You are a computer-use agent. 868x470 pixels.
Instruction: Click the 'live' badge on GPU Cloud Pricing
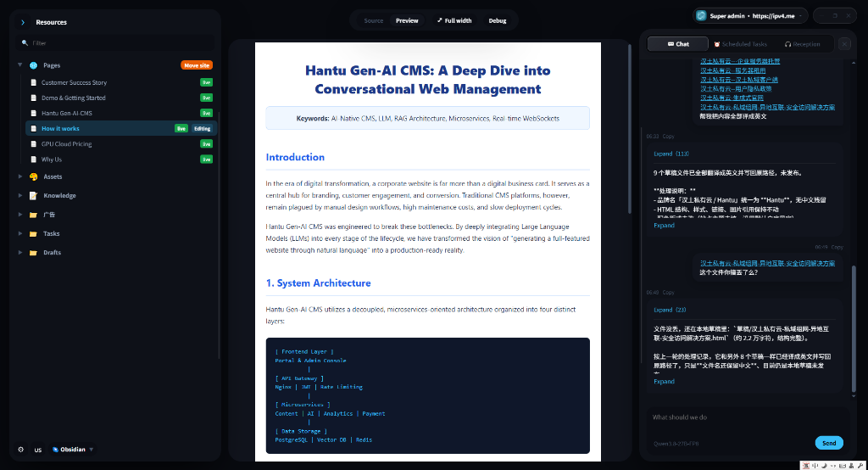click(207, 144)
